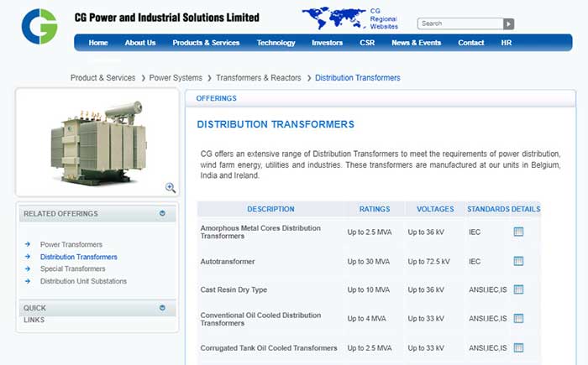This screenshot has width=588, height=365.
Task: Click the STANDARDS column header
Action: pyautogui.click(x=488, y=209)
